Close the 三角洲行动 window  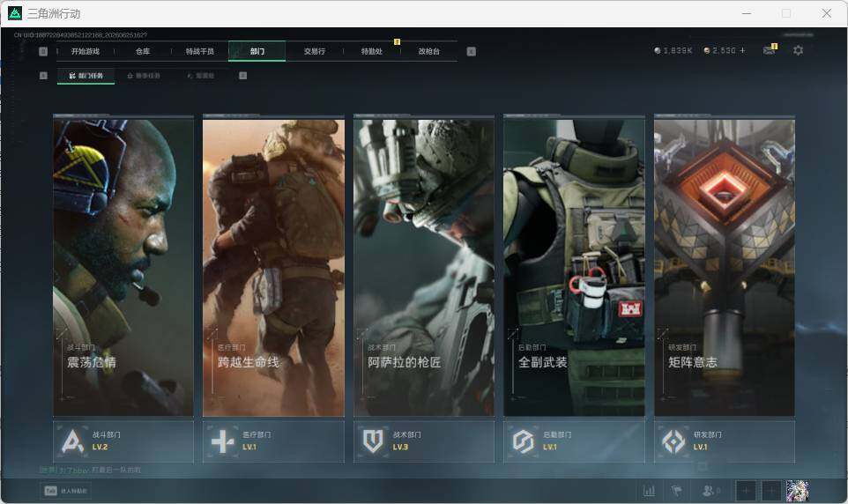point(826,13)
